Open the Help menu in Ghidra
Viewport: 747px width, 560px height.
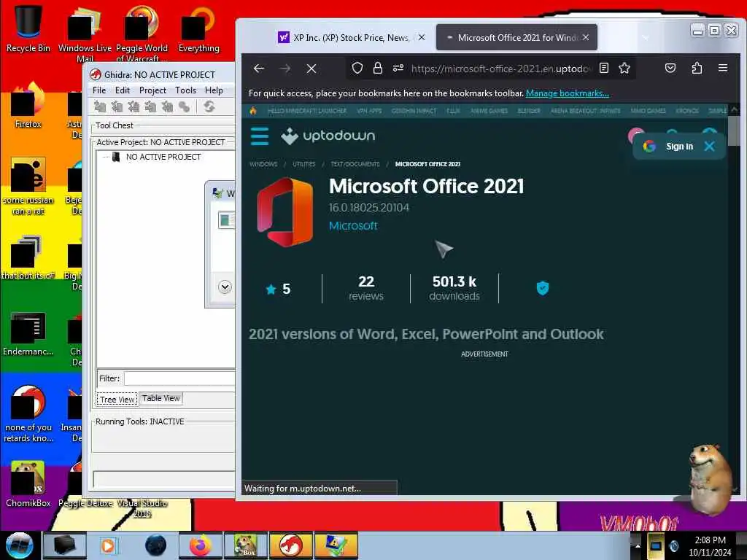click(214, 90)
